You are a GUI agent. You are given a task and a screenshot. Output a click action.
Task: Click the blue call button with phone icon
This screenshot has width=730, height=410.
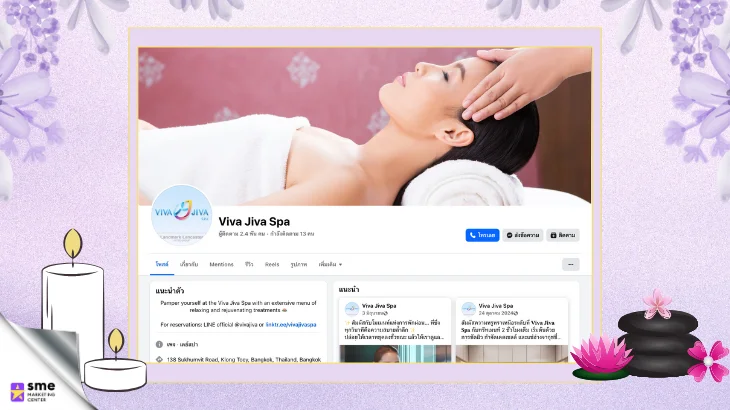coord(482,235)
